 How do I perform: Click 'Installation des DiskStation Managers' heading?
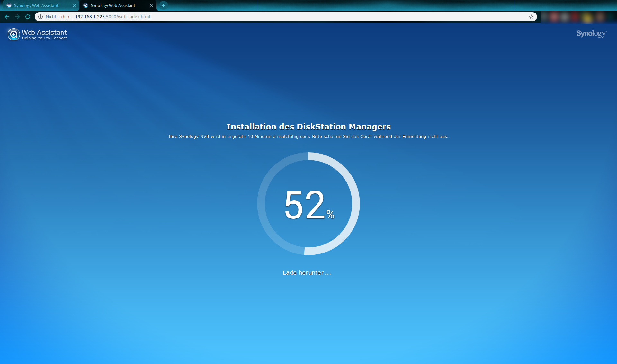pos(308,127)
